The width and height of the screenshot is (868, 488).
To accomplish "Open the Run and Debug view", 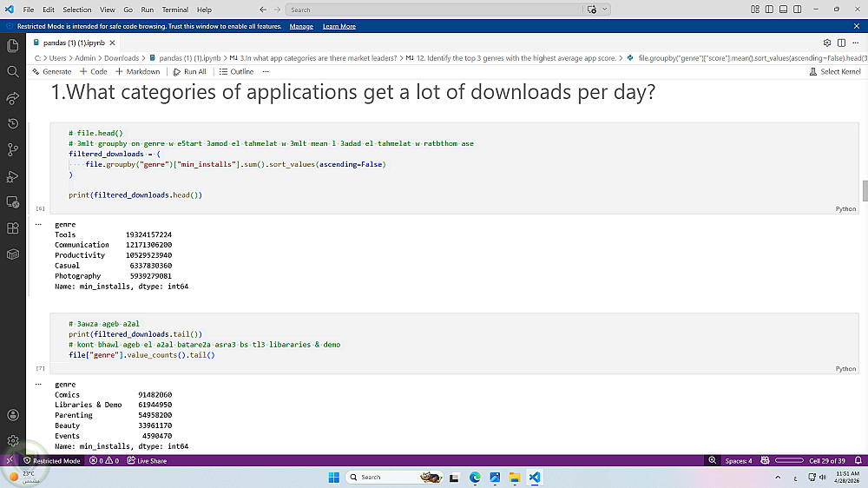I will point(13,176).
